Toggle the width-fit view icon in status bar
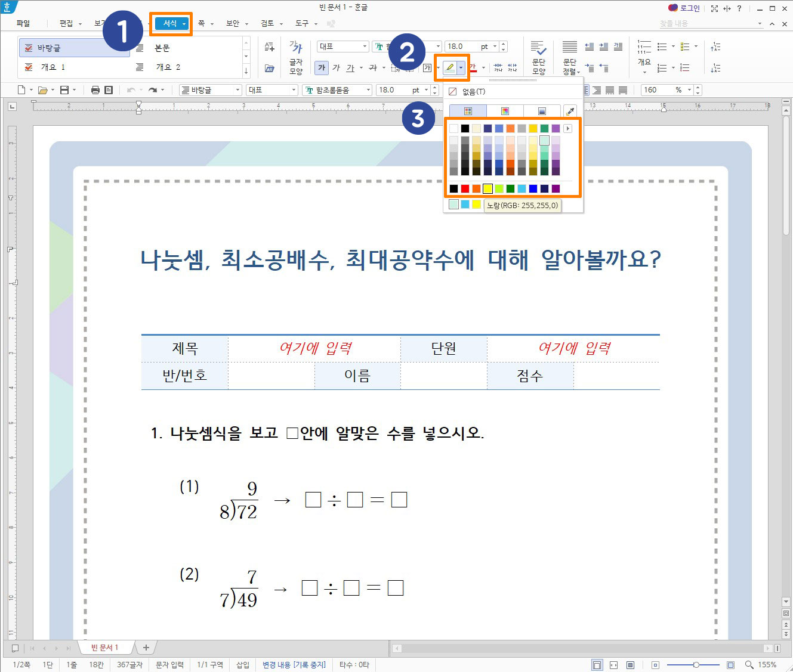This screenshot has height=672, width=793. 613,665
